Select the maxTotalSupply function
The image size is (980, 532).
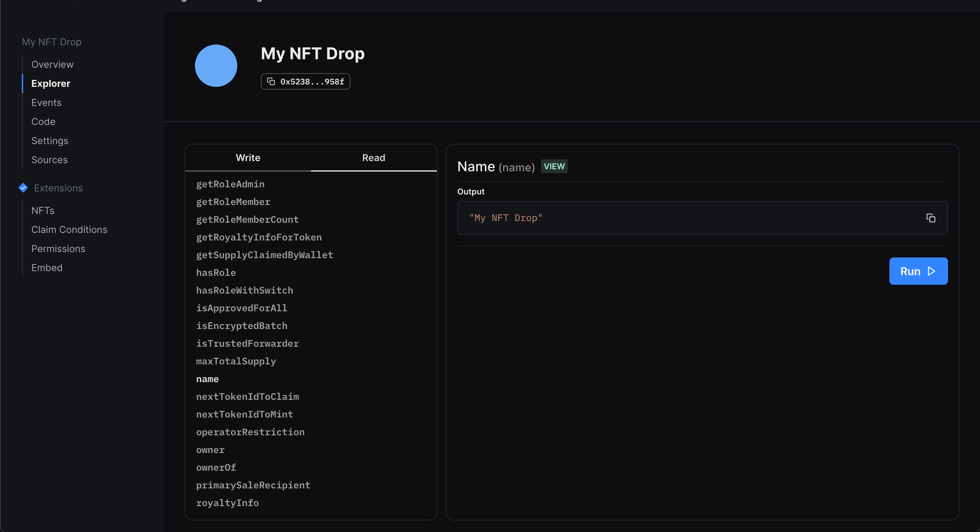[236, 361]
